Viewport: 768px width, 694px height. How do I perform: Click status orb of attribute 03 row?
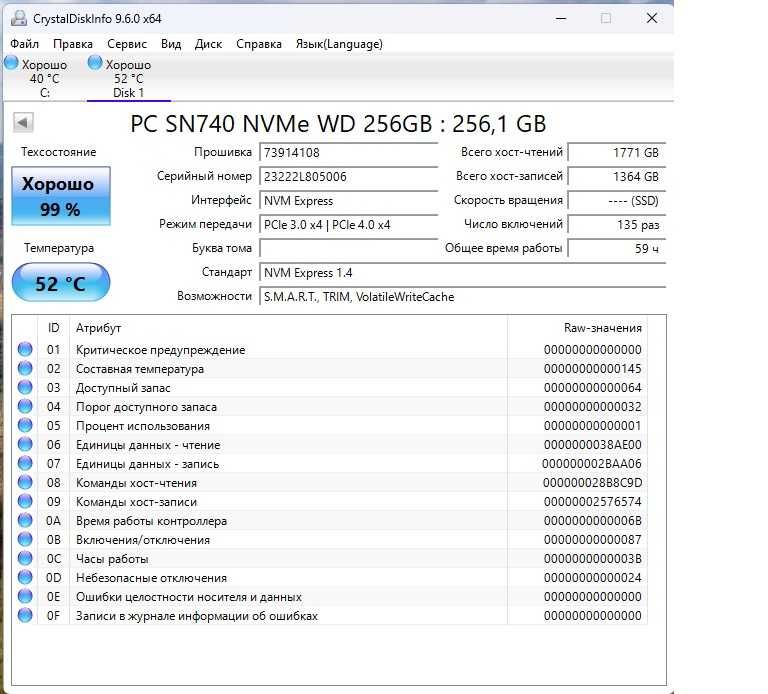coord(25,387)
